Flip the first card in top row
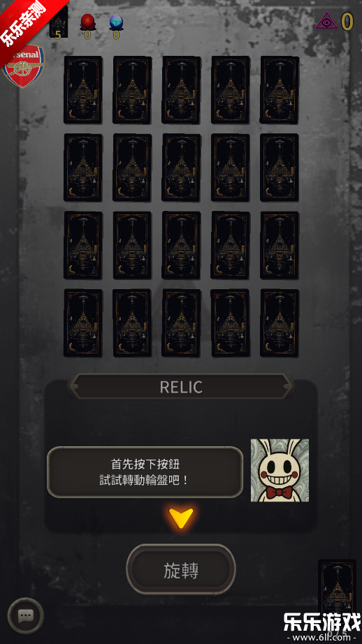 83,90
